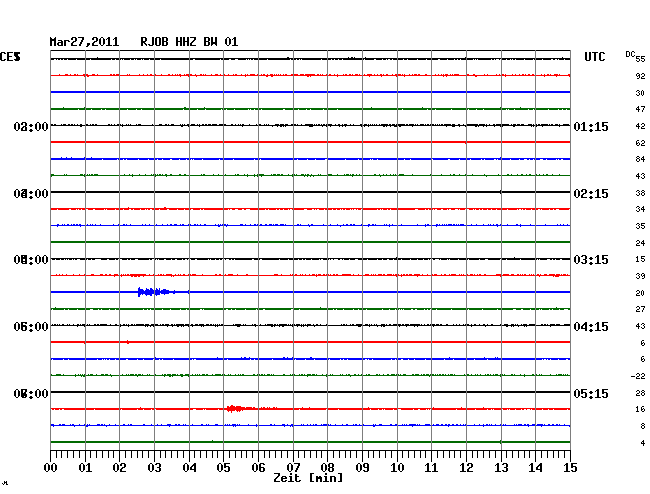Select the DC value '35'
This screenshot has height=494, width=650.
pos(640,226)
